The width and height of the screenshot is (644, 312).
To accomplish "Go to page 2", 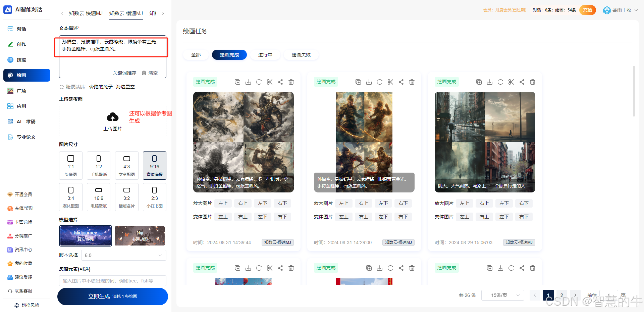I will click(x=562, y=295).
